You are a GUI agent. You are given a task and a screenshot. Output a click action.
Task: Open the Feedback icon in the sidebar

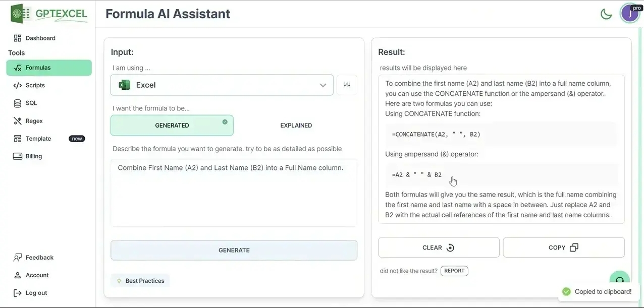tap(17, 257)
